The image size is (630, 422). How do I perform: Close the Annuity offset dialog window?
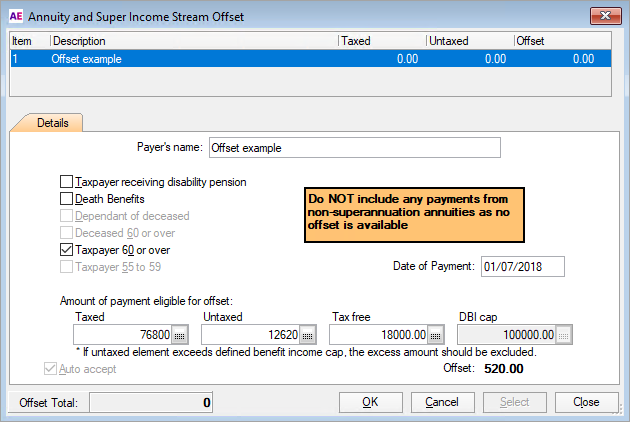(x=604, y=15)
